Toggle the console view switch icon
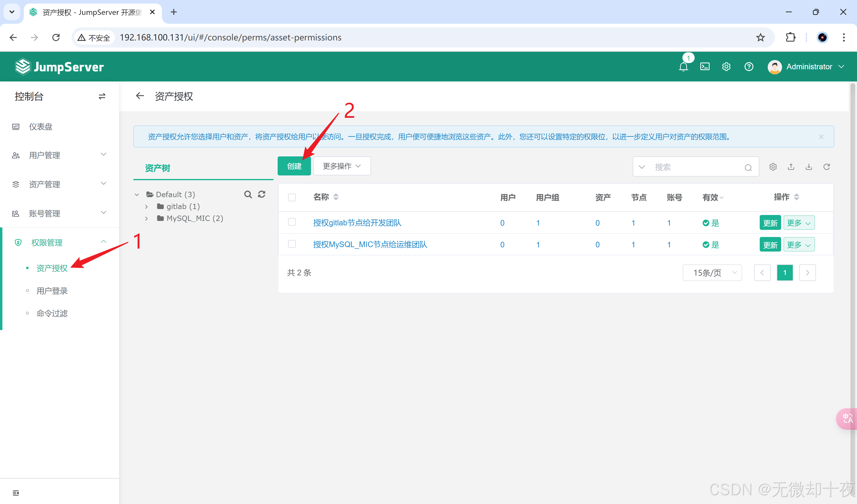This screenshot has width=857, height=504. tap(102, 97)
